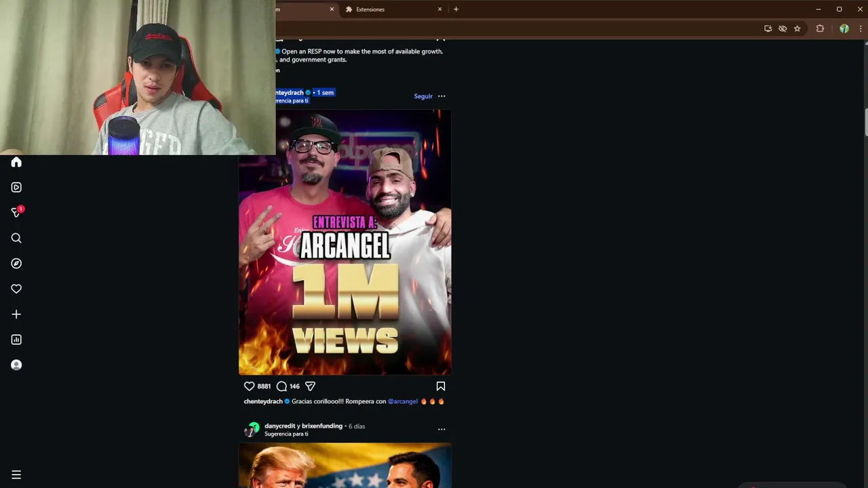Close the Extensiones tab
868x488 pixels.
click(439, 9)
